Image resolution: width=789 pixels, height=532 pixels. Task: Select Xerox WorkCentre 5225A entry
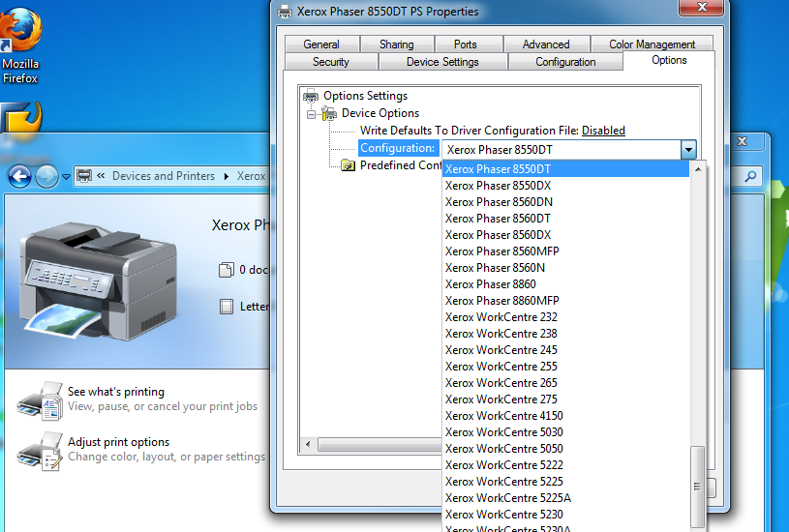point(565,498)
